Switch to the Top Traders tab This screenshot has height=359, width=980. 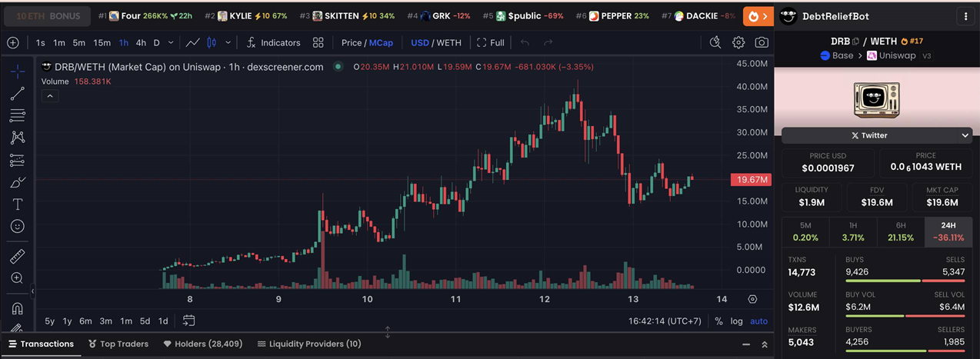pyautogui.click(x=118, y=344)
